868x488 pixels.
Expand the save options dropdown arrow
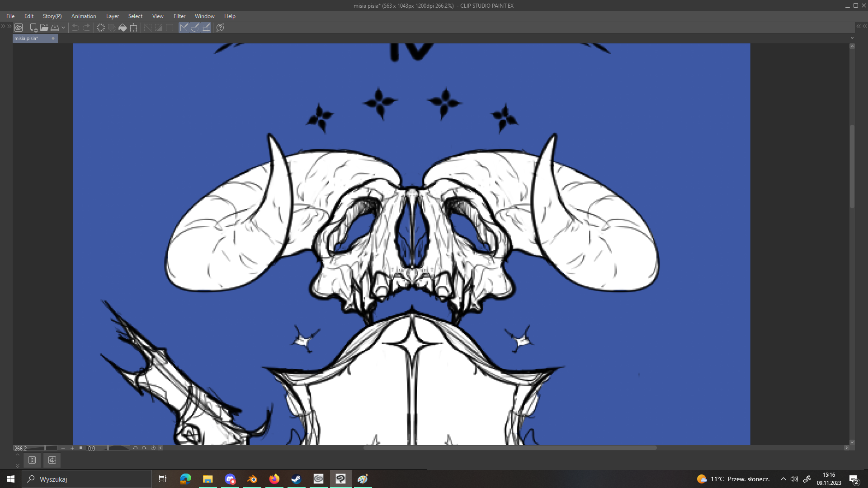63,28
